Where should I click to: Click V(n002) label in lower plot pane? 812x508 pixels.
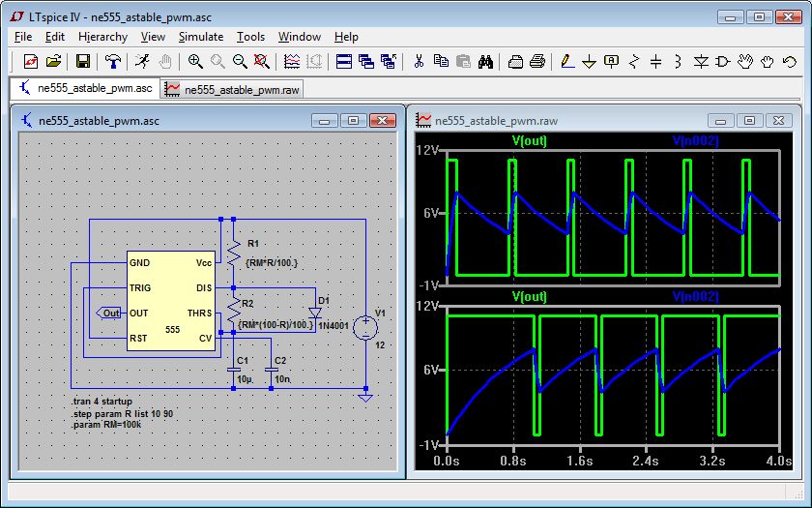click(x=695, y=296)
